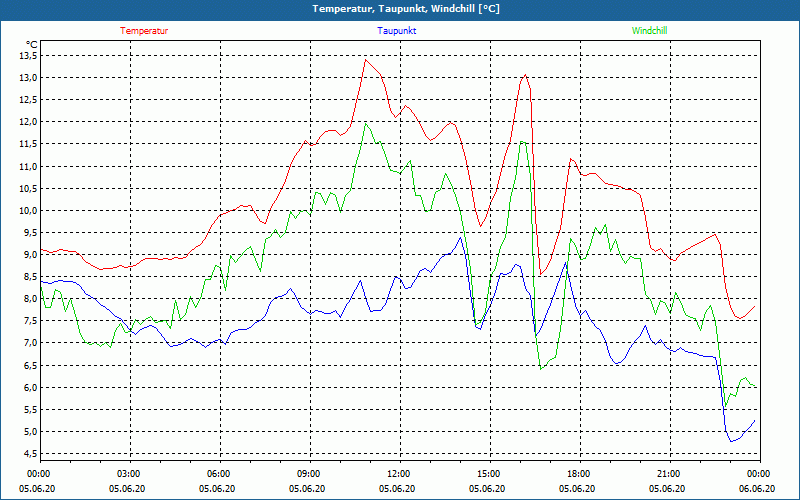Click the 11,5 y-axis value
Screen dimensions: 800x500
(29, 144)
